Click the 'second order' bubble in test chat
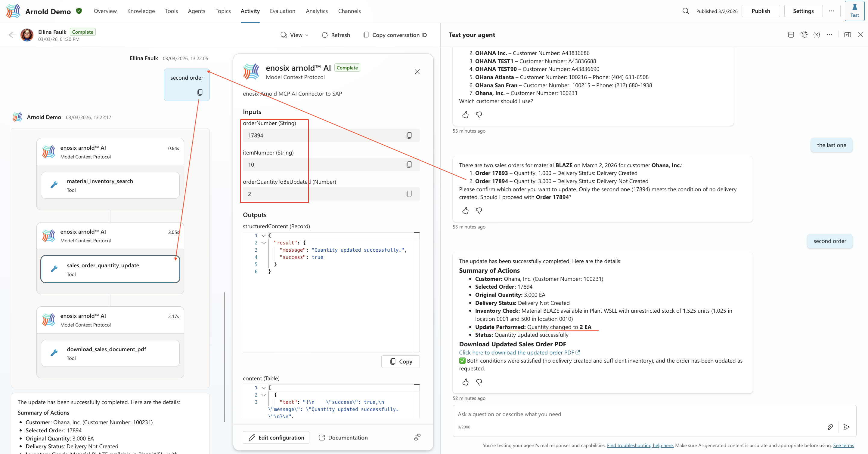This screenshot has height=454, width=868. [829, 241]
